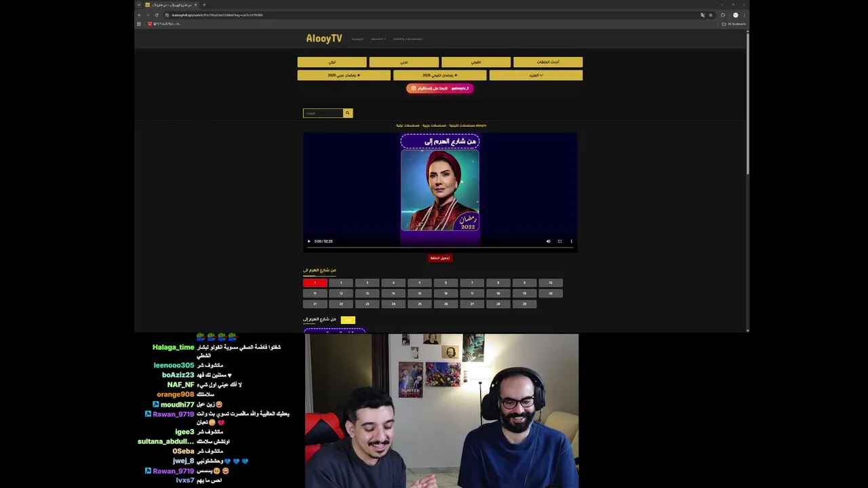
Task: Open مسلسلات عربية breadcrumb link
Action: tap(435, 125)
